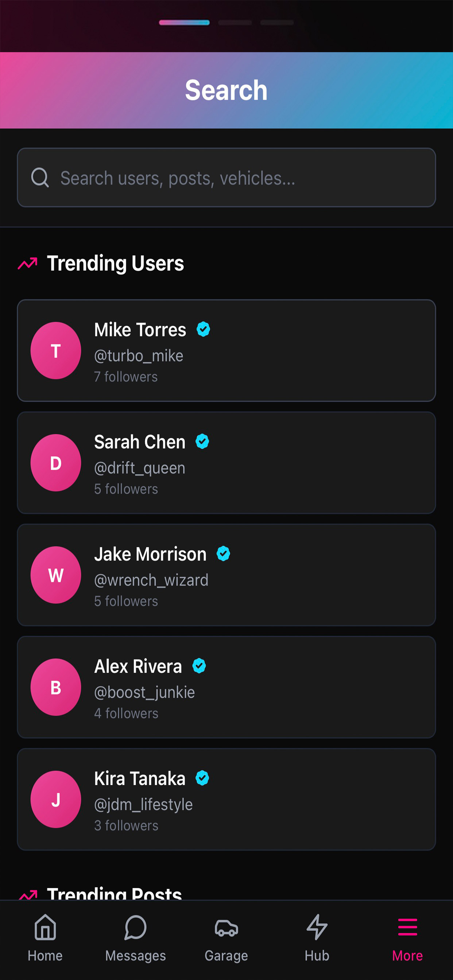Click Mike Torres verified badge

203,329
